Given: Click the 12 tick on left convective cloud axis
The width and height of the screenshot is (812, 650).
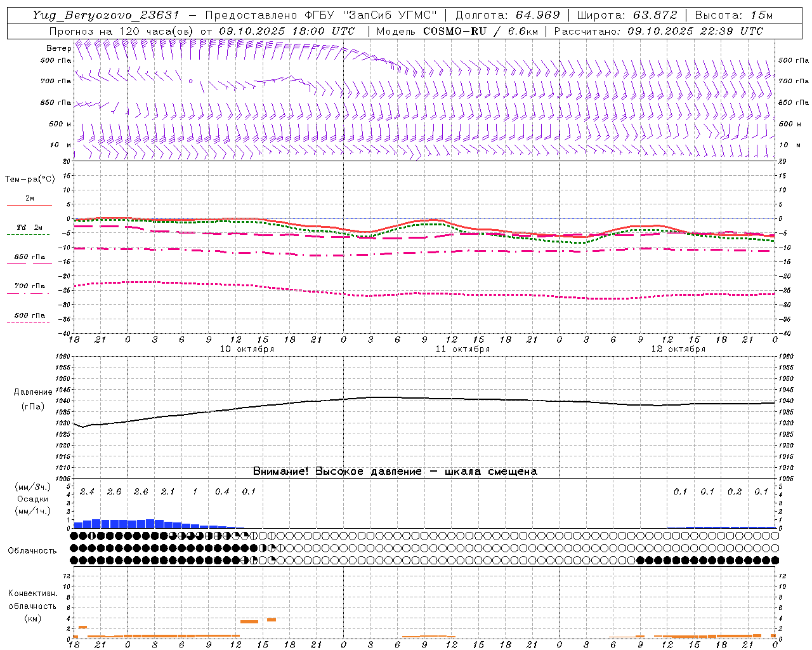Looking at the screenshot, I should [x=67, y=576].
